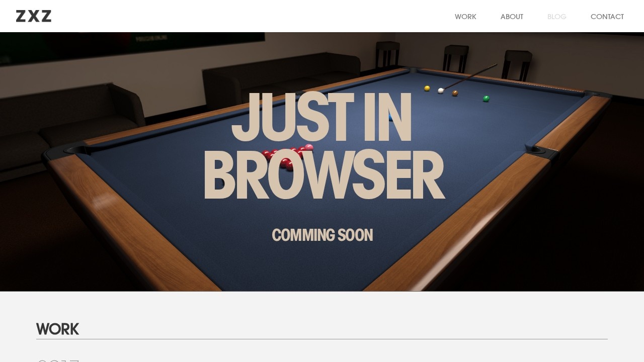
Task: Click the COMMING SOON text
Action: (x=322, y=235)
